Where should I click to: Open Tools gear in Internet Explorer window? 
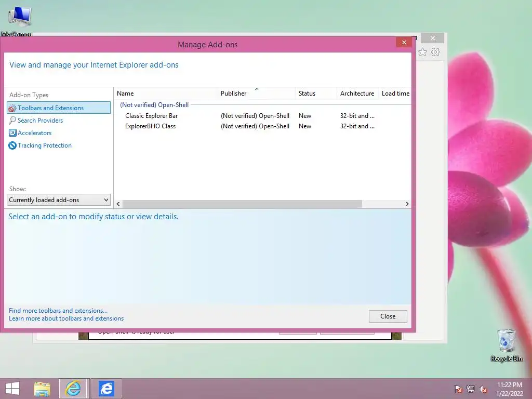[x=435, y=52]
